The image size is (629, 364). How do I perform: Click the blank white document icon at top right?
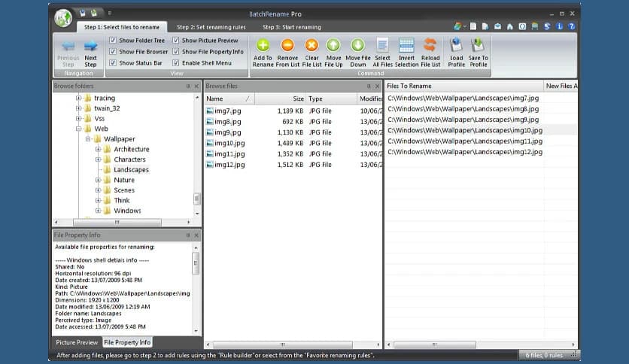click(x=473, y=26)
